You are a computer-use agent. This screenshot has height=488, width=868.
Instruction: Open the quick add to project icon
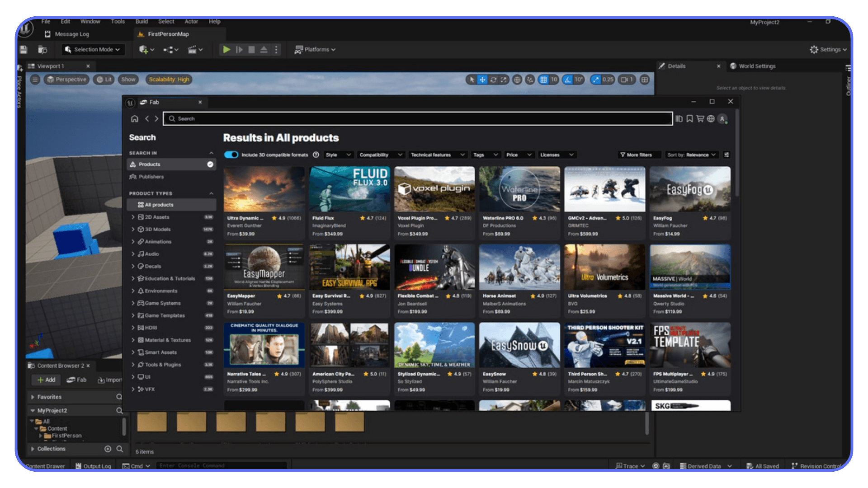(x=146, y=50)
